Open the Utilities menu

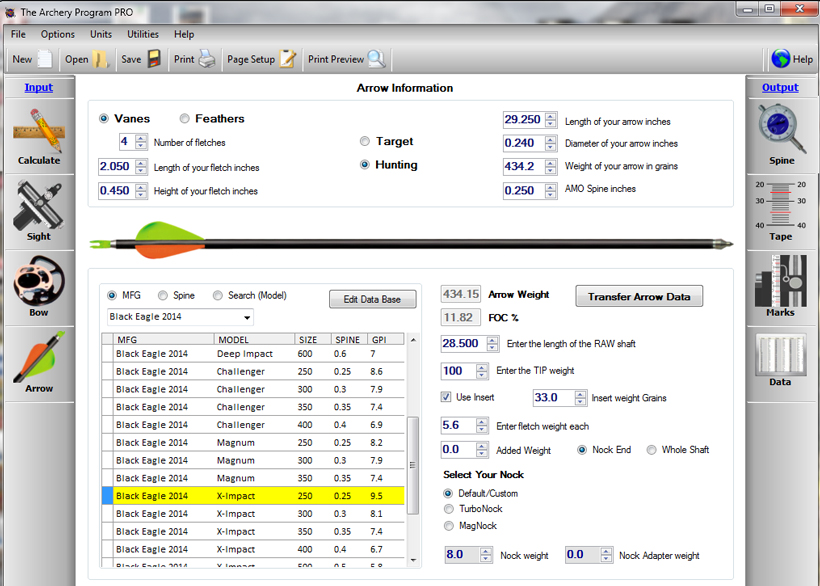coord(143,34)
